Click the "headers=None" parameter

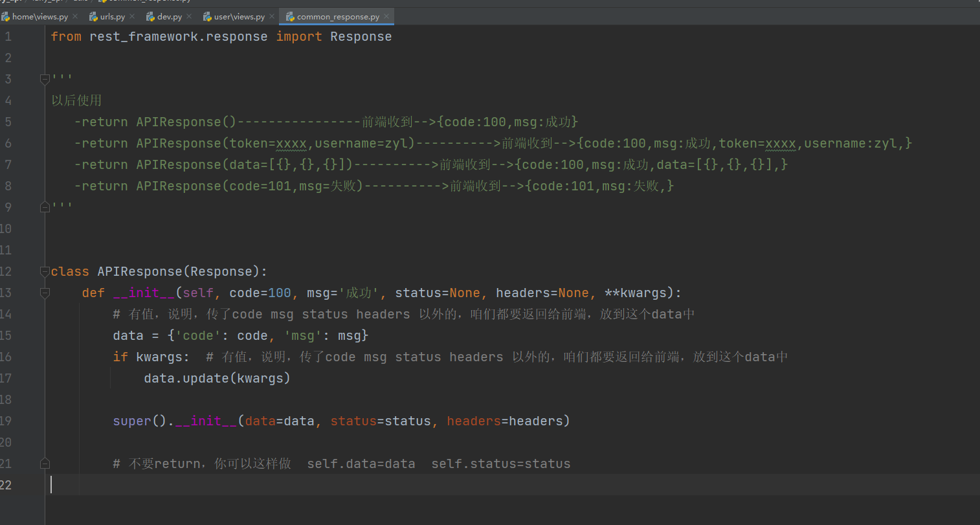pyautogui.click(x=542, y=293)
